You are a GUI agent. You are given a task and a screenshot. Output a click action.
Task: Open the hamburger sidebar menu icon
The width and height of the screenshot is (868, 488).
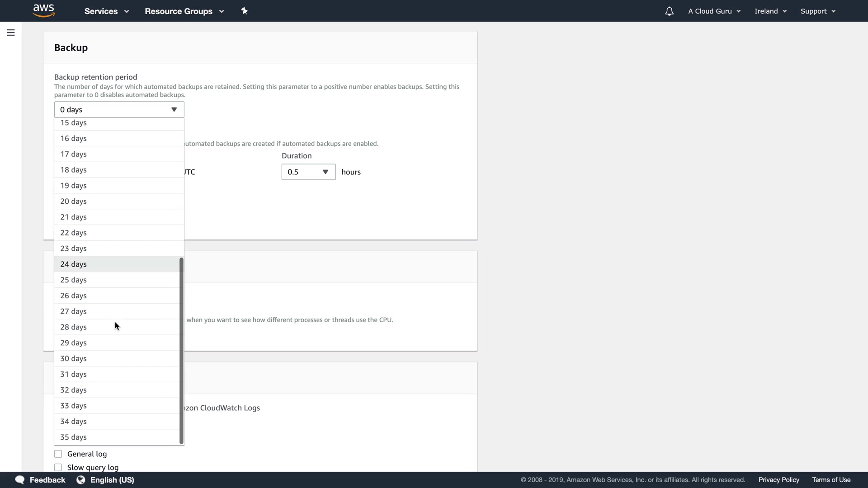pos(11,33)
